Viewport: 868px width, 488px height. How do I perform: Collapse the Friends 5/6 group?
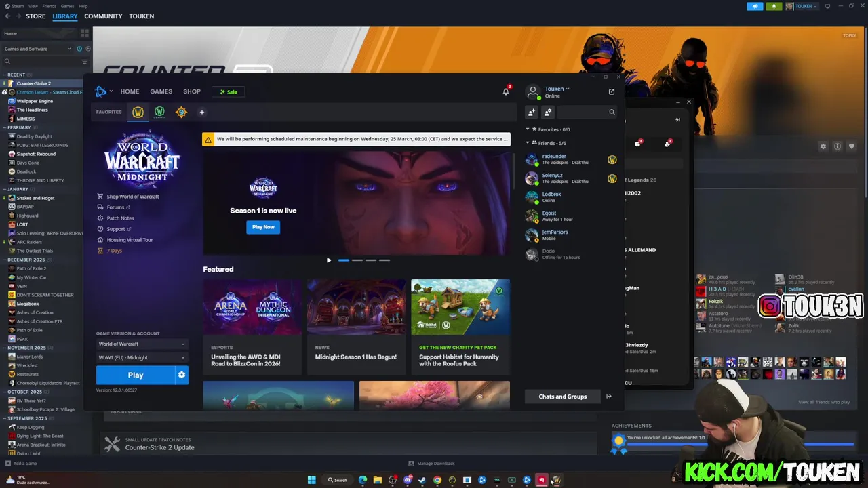click(528, 143)
